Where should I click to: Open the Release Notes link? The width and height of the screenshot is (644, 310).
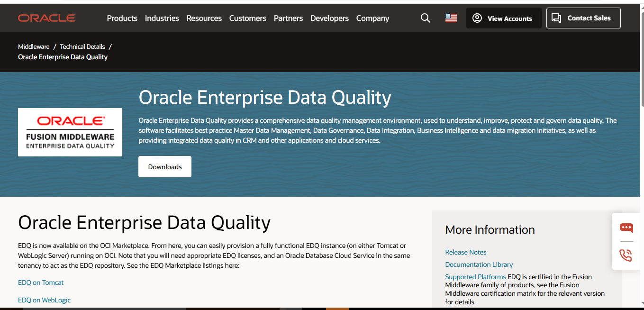(465, 252)
